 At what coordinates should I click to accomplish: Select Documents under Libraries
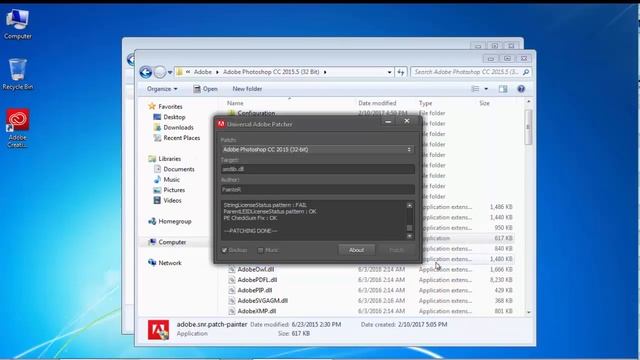click(x=179, y=169)
